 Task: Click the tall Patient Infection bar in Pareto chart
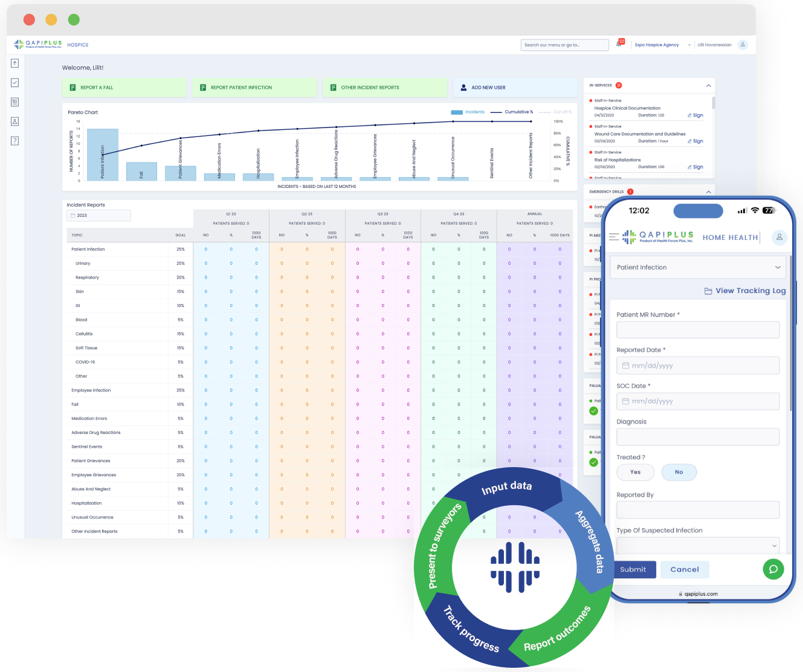(103, 155)
